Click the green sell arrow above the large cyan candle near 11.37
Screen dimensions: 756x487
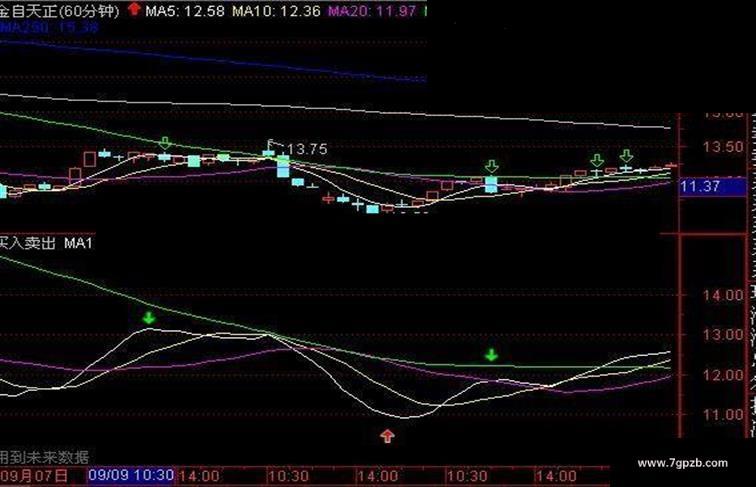[491, 166]
